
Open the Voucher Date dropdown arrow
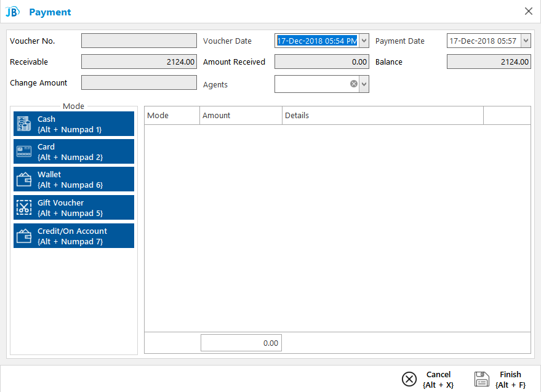click(364, 41)
